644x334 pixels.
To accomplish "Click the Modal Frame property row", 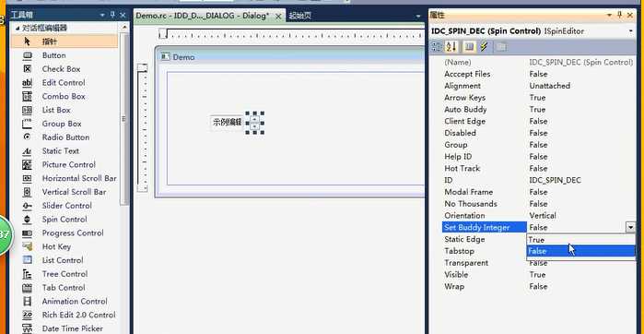I will [x=538, y=192].
